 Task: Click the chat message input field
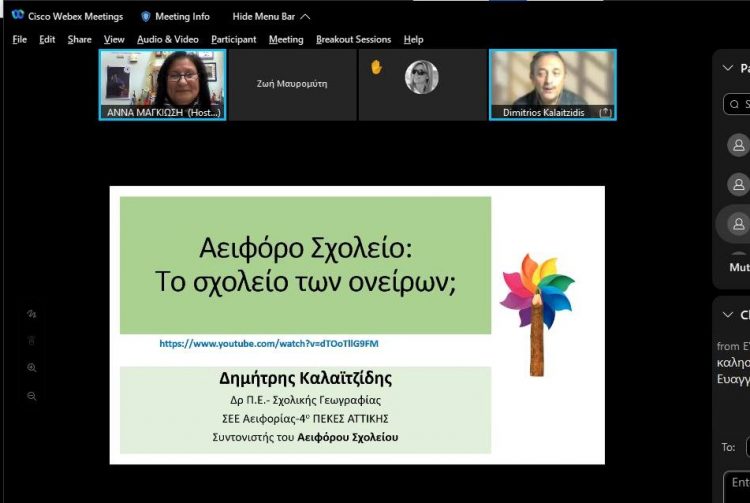737,487
